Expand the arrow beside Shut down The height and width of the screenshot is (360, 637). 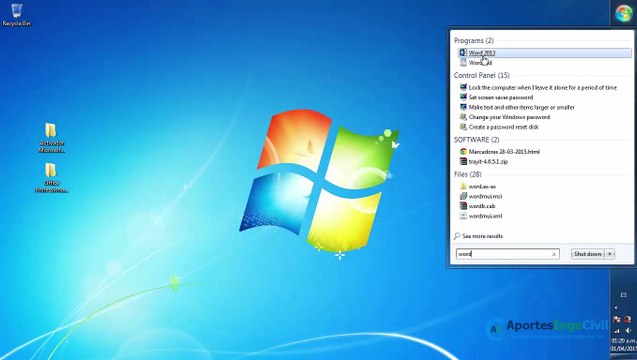(609, 254)
